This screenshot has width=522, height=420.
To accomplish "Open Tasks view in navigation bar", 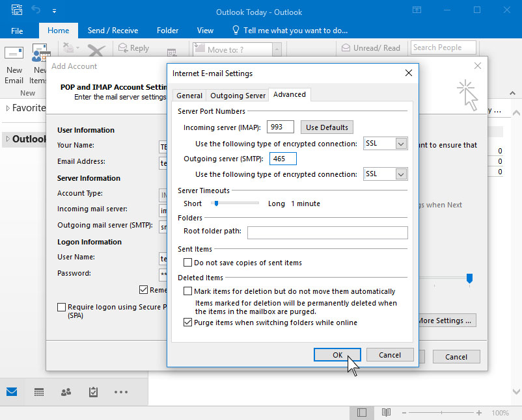I will coord(93,392).
